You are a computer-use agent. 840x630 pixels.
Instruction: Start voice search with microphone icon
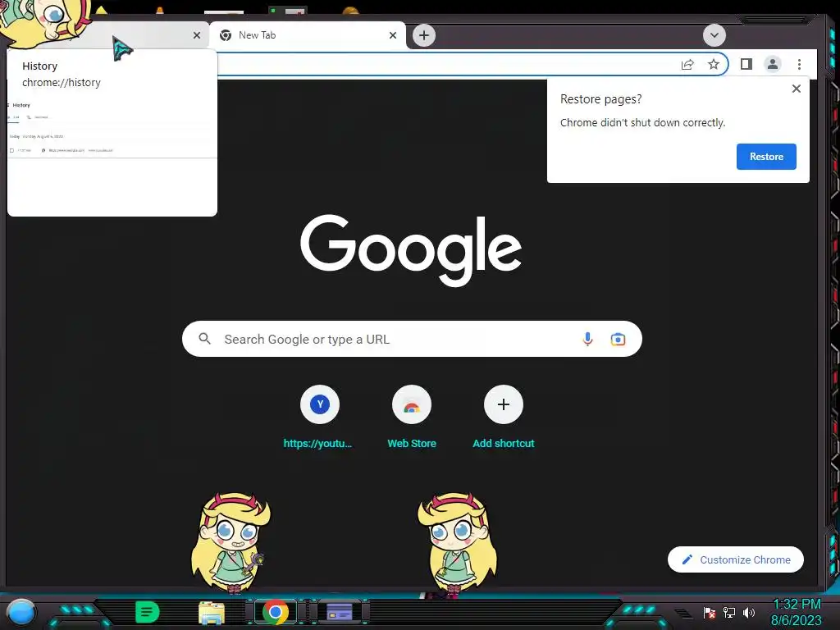click(587, 339)
